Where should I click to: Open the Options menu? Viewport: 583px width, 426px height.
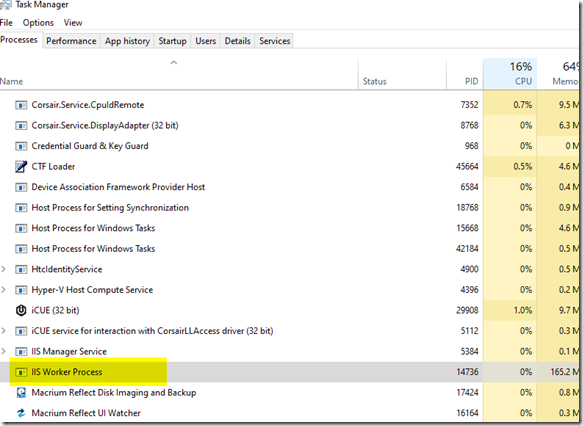(x=38, y=23)
